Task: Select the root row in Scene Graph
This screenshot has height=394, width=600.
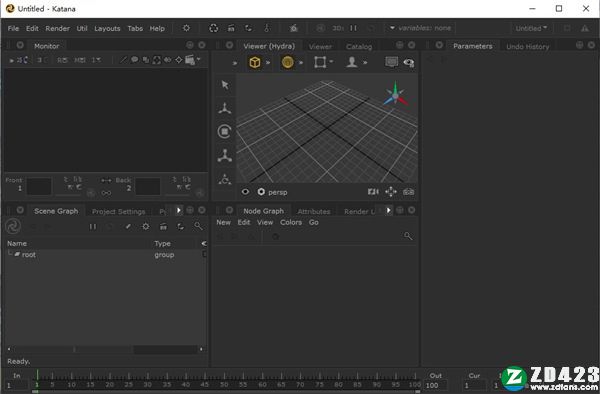Action: tap(106, 254)
